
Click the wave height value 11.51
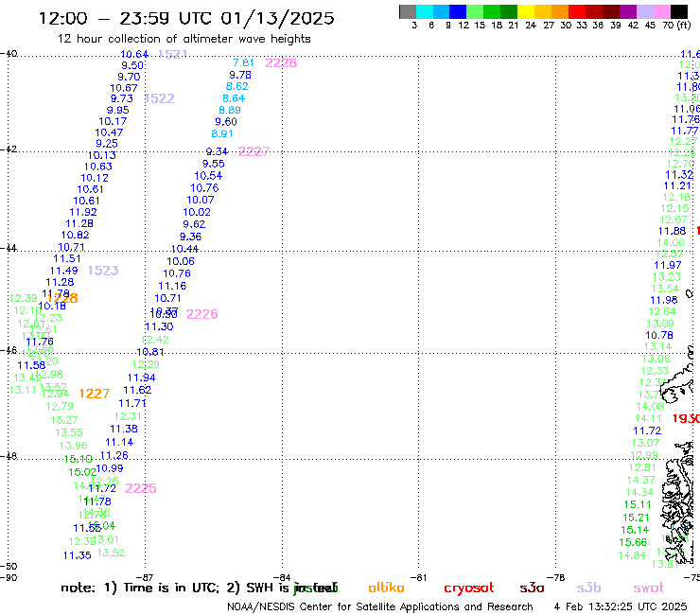tap(67, 258)
